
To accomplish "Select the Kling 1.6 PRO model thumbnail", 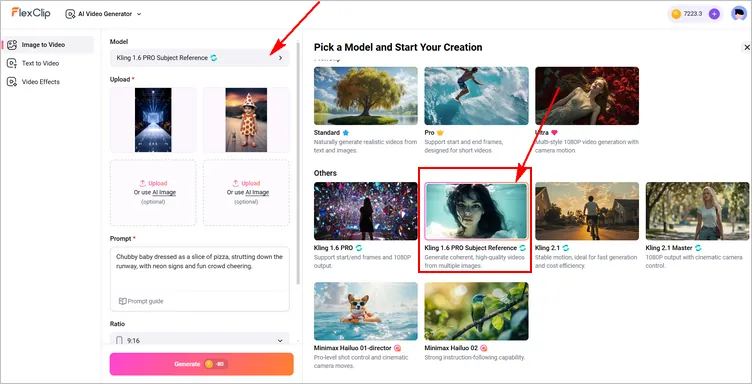I will (x=365, y=211).
